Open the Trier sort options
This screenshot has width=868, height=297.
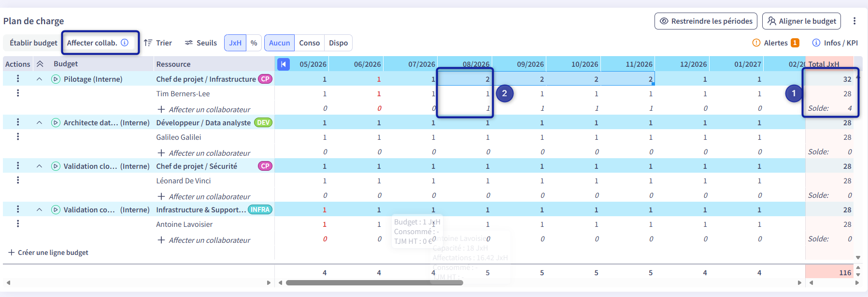pos(158,43)
